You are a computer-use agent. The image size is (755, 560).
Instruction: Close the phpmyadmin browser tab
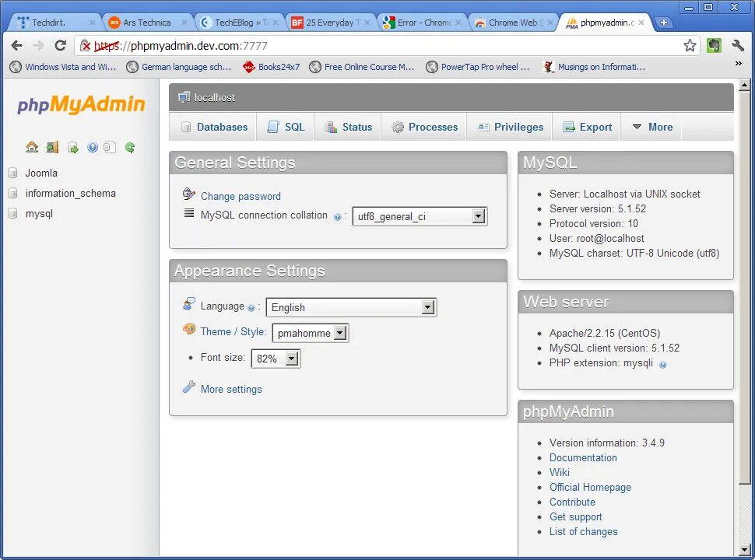tap(641, 23)
